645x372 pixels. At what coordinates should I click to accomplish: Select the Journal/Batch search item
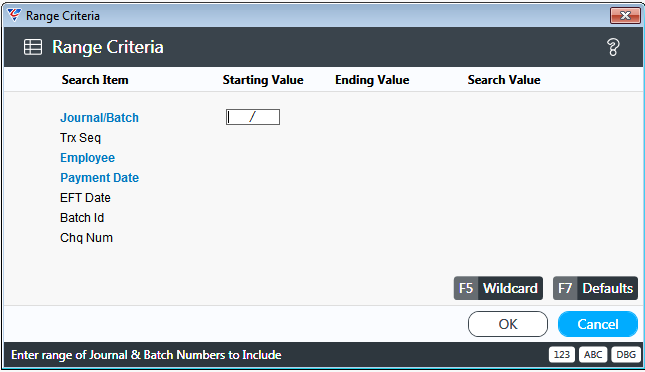tap(100, 118)
